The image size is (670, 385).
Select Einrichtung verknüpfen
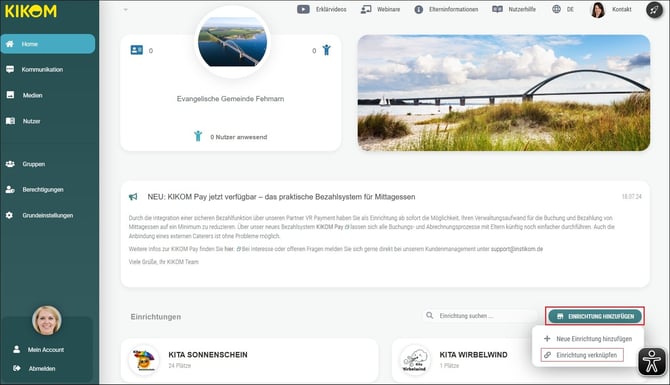click(582, 355)
